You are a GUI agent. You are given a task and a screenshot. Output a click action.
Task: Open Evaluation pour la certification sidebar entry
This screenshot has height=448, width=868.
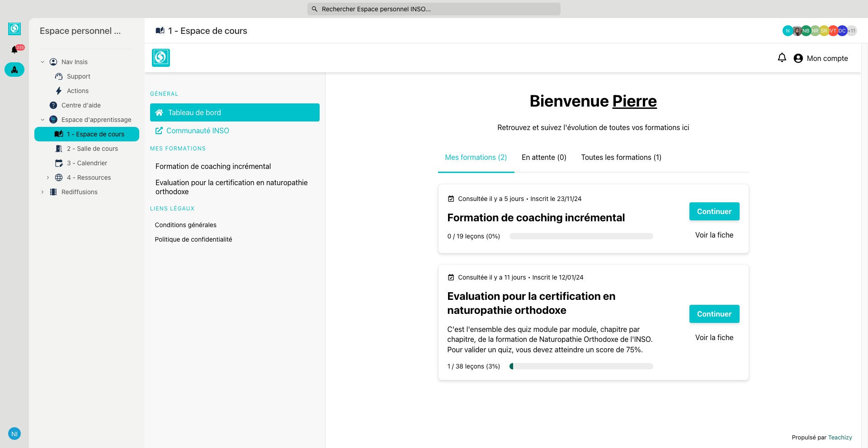pos(231,187)
